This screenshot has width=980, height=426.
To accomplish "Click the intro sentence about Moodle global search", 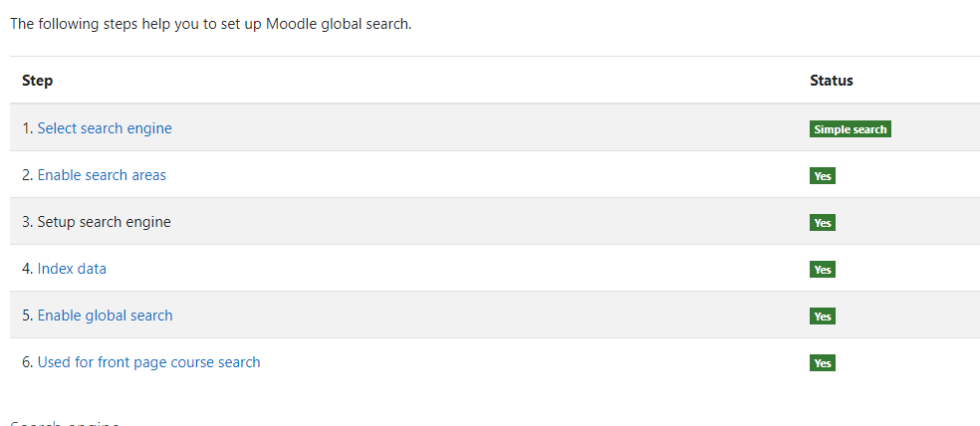I will 211,24.
